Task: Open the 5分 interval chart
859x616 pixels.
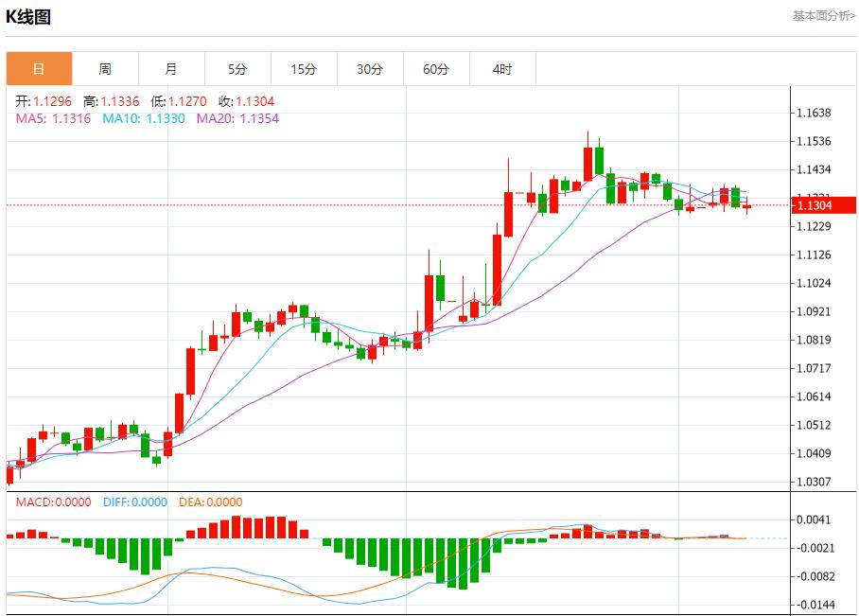Action: pyautogui.click(x=237, y=69)
